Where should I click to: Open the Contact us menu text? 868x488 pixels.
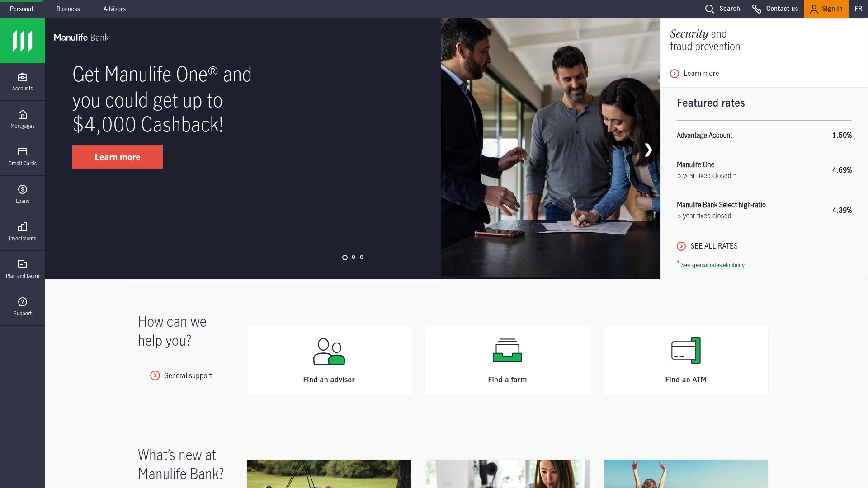pyautogui.click(x=782, y=9)
